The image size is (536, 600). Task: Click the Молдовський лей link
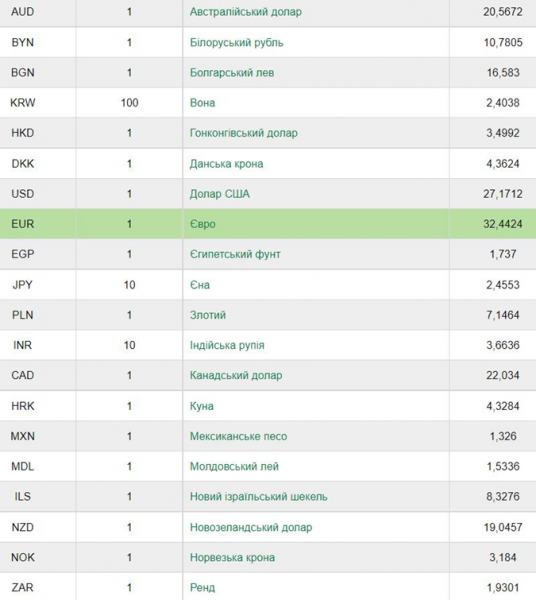point(234,466)
